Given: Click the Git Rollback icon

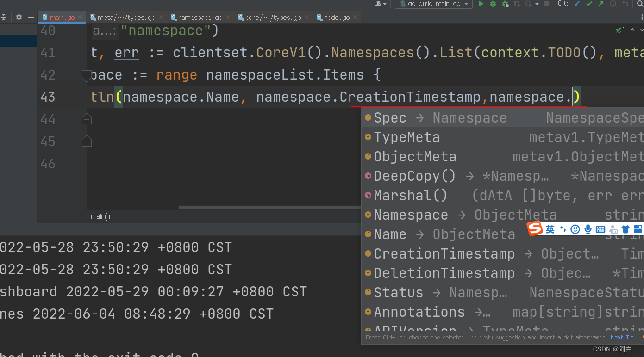Looking at the screenshot, I should 625,4.
